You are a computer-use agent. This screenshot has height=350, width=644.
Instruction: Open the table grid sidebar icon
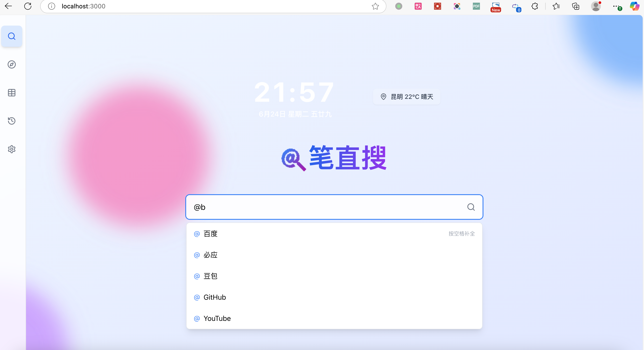pos(11,93)
